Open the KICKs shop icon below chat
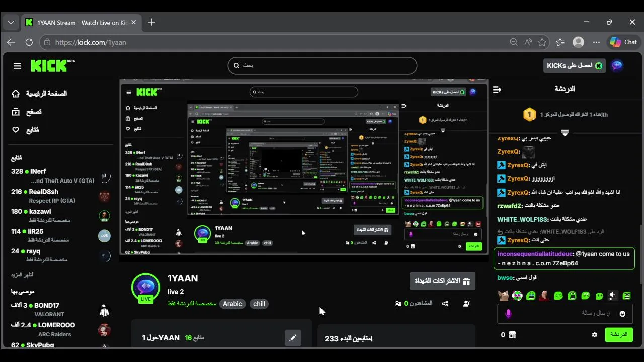644x362 pixels. coord(512,335)
